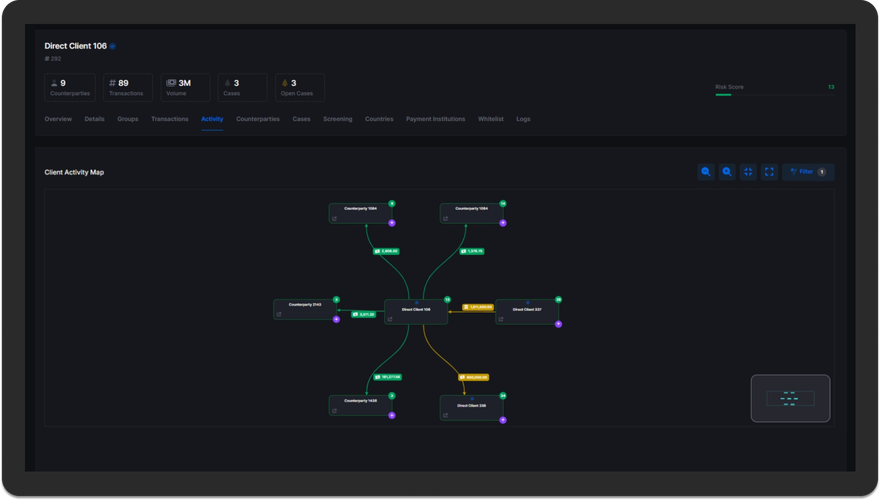Toggle fullscreen for the activity map
Screen dimensions: 880x500
(769, 172)
